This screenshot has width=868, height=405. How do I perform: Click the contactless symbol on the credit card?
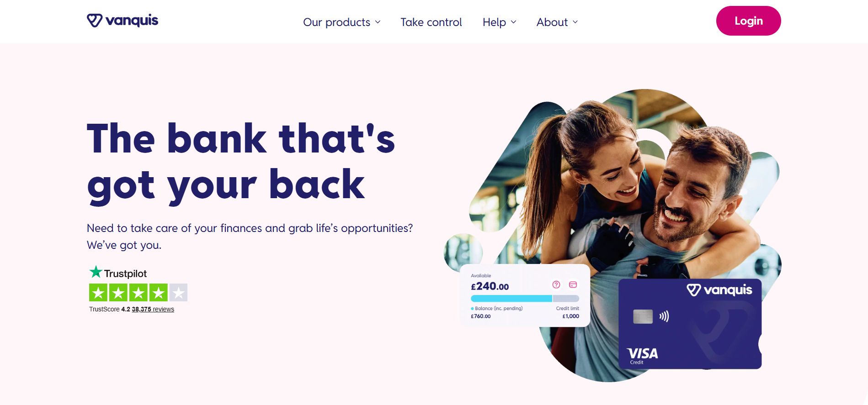[x=664, y=316]
